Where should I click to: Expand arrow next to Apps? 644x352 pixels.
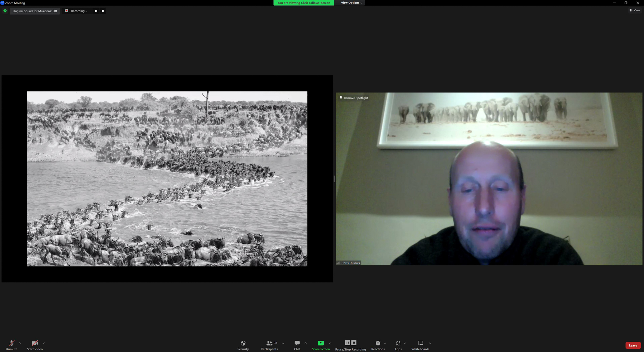pos(405,343)
